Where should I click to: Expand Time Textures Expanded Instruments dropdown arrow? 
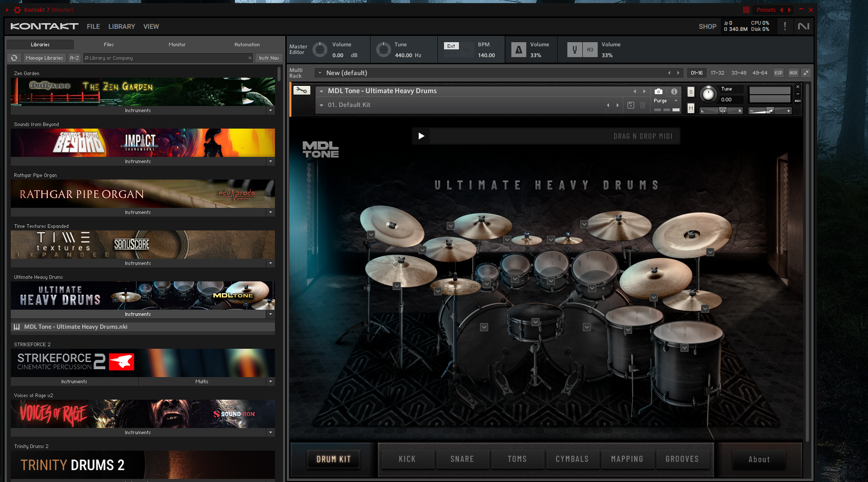[x=270, y=263]
